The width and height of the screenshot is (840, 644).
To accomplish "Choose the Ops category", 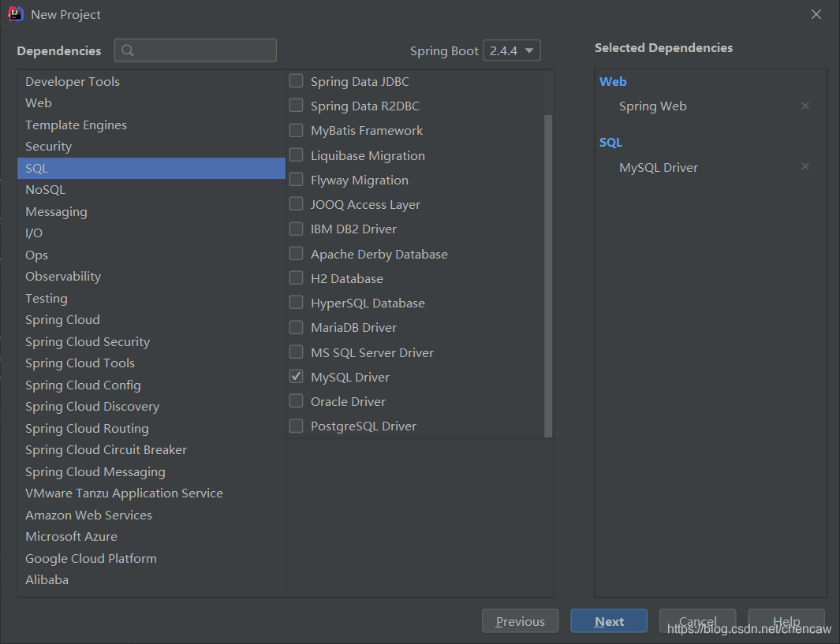I will tap(151, 255).
